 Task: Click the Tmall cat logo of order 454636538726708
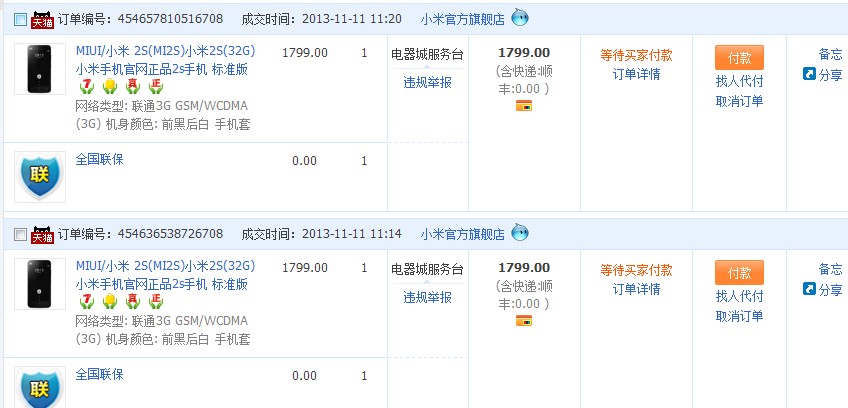(x=43, y=235)
